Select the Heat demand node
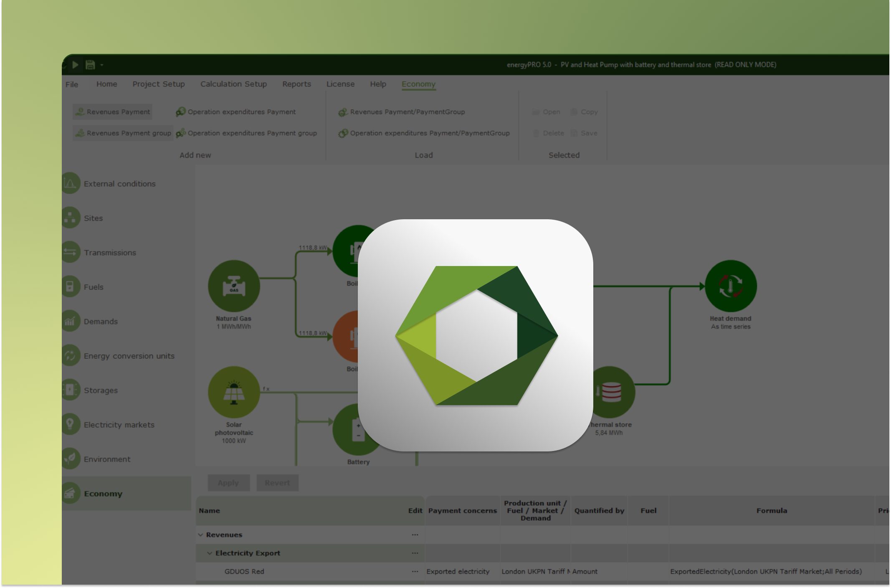Image resolution: width=891 pixels, height=588 pixels. coord(731,286)
